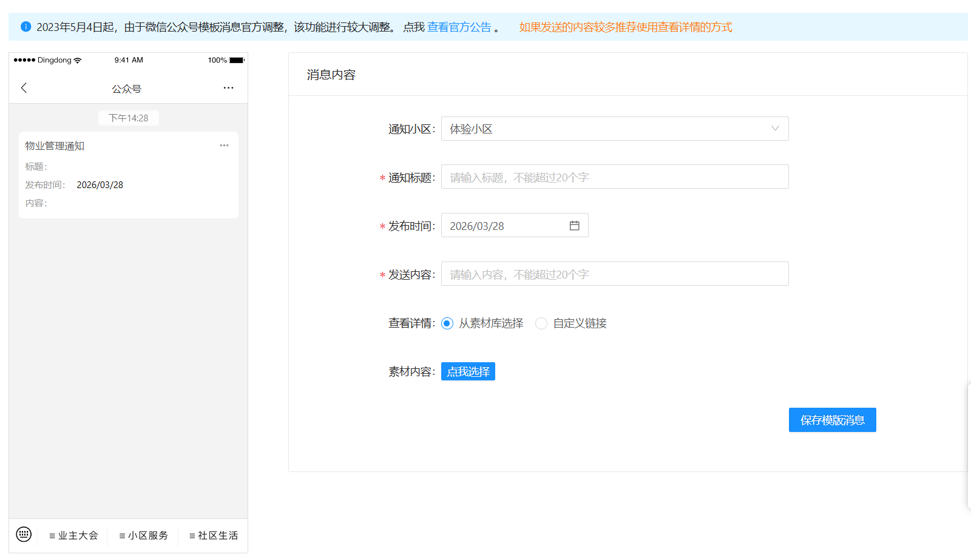
Task: Select the 从素材库选择 radio option
Action: 447,323
